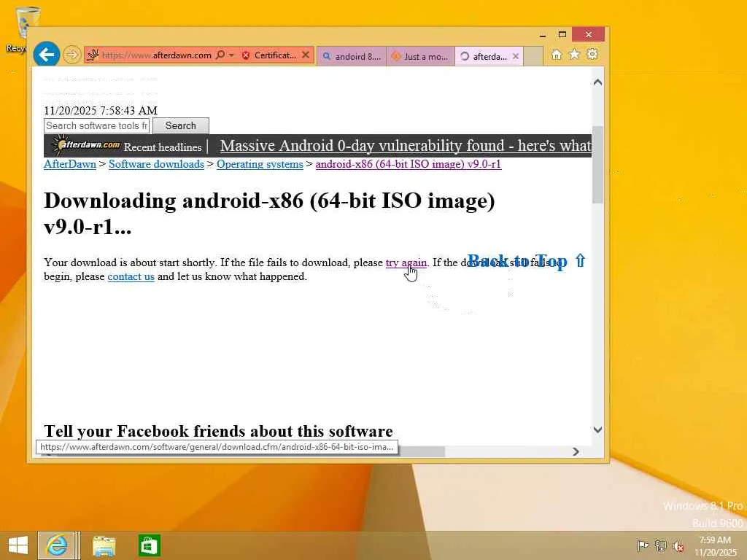
Task: Click the 11/20/2025 7:58:43 AM timestamp
Action: click(x=101, y=111)
